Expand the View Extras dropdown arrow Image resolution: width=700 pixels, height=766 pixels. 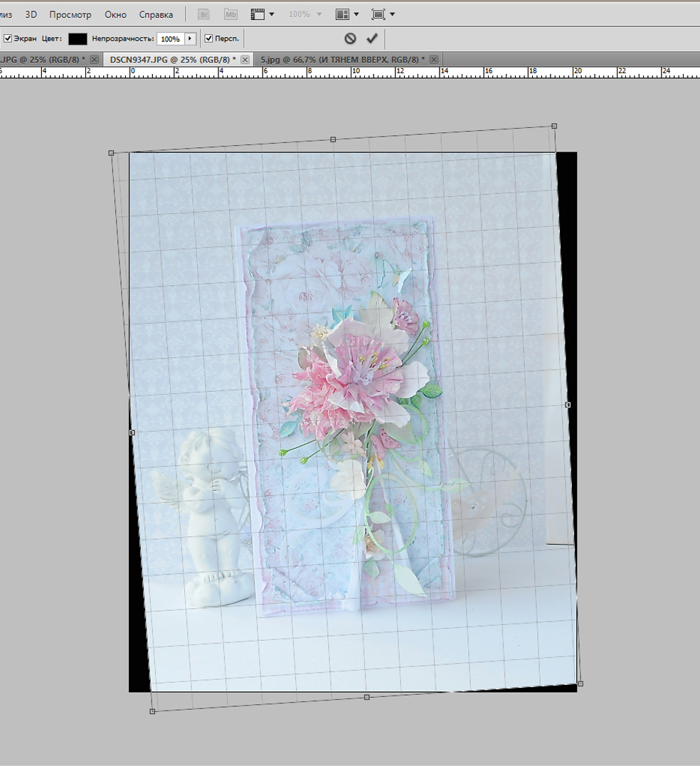click(x=272, y=14)
